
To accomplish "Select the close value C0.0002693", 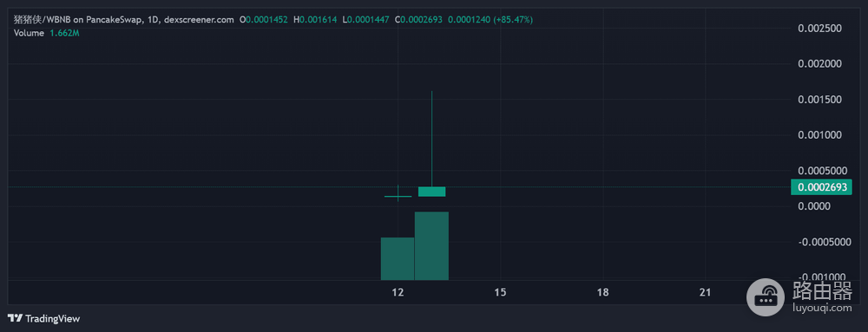I will [x=418, y=20].
